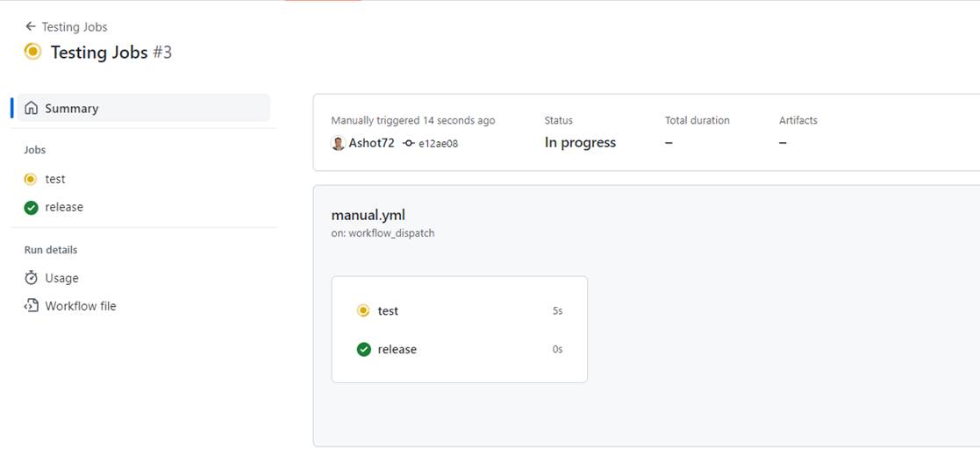Click the green check icon in the workflow graph
Viewport: 980px width, 463px height.
(363, 349)
